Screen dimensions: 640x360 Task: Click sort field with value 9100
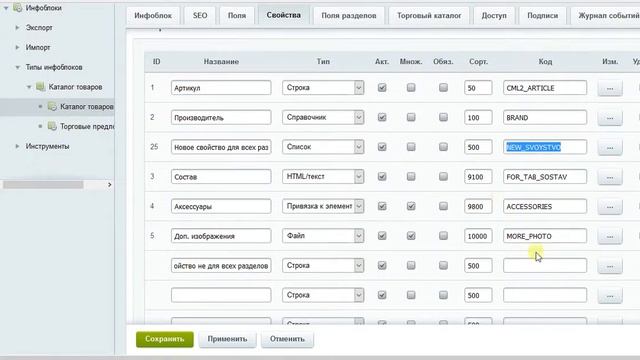(x=478, y=177)
